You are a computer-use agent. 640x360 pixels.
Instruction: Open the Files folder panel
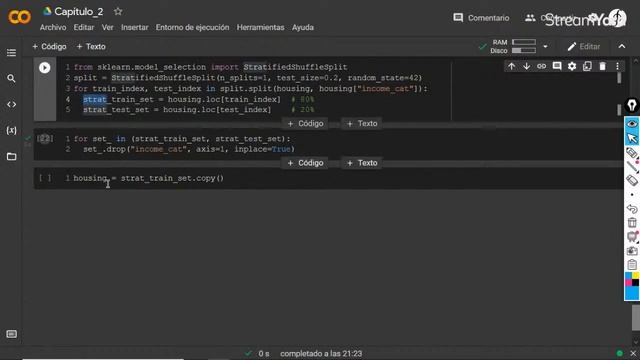(11, 156)
